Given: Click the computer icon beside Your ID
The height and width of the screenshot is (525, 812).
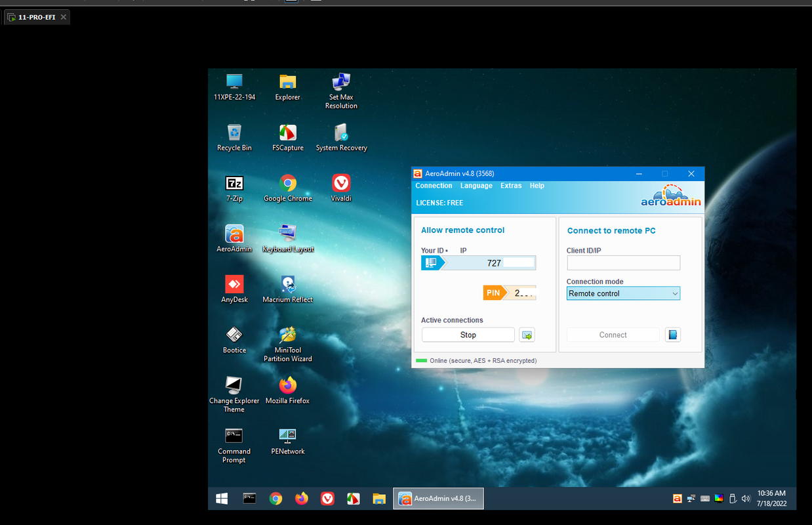Looking at the screenshot, I should click(430, 263).
